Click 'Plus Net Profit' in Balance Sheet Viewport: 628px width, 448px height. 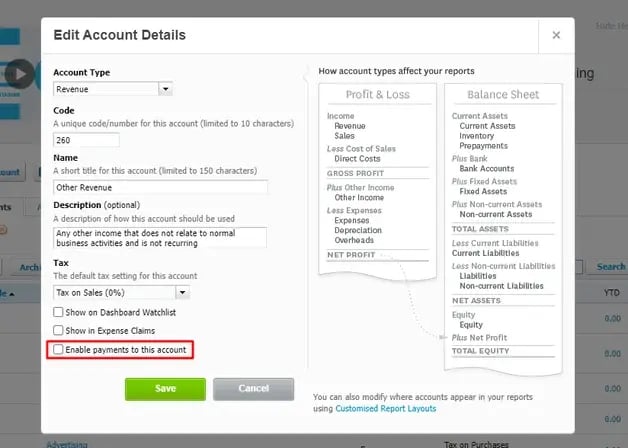click(479, 338)
